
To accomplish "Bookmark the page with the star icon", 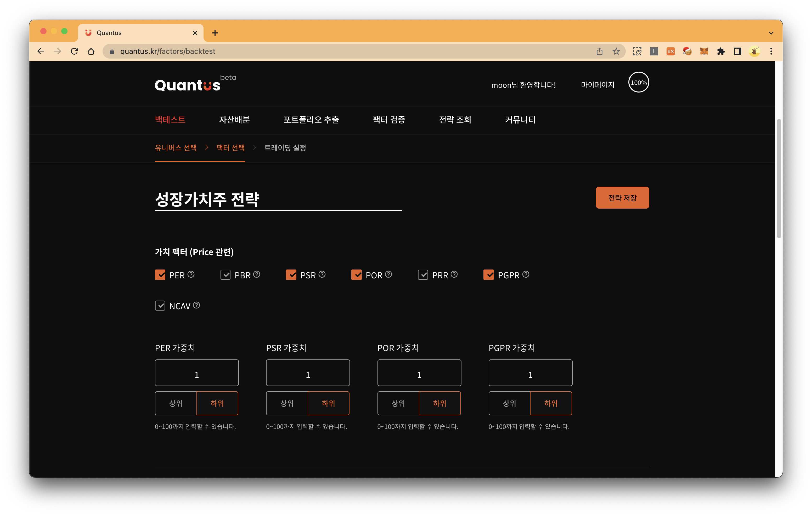I will pyautogui.click(x=616, y=51).
